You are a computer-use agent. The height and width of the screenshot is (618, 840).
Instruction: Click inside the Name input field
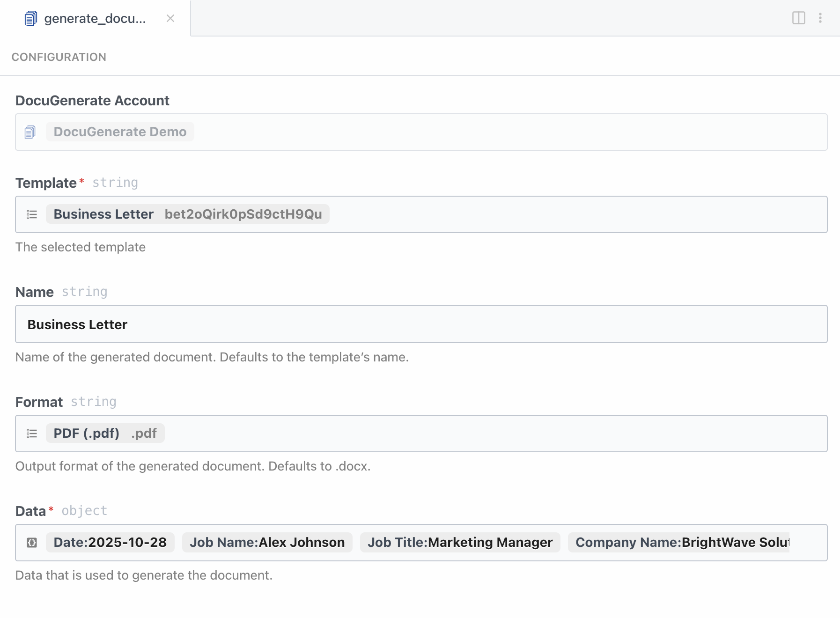281,324
